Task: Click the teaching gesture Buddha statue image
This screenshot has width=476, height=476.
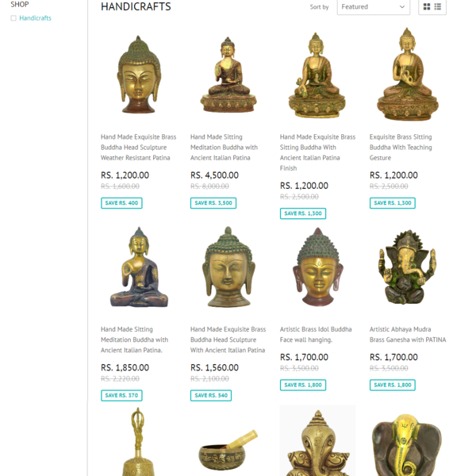Action: click(x=408, y=74)
